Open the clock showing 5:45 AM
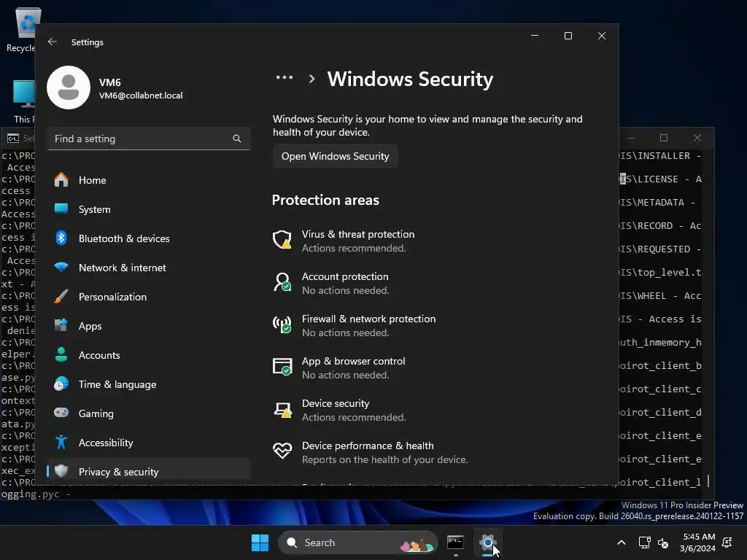Screen dimensions: 747x560 pyautogui.click(x=698, y=542)
